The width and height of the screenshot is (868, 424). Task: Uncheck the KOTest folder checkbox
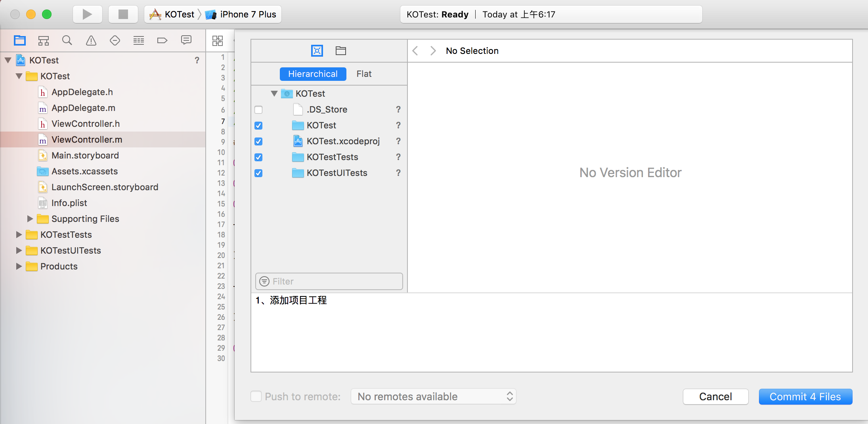pyautogui.click(x=258, y=126)
